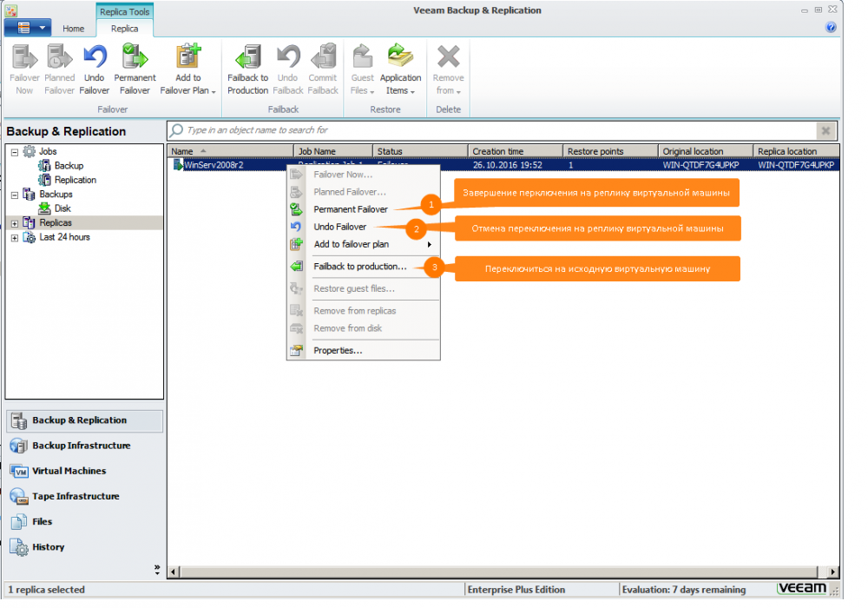Collapse the Jobs tree node
Screen dimensions: 868x608
15,152
